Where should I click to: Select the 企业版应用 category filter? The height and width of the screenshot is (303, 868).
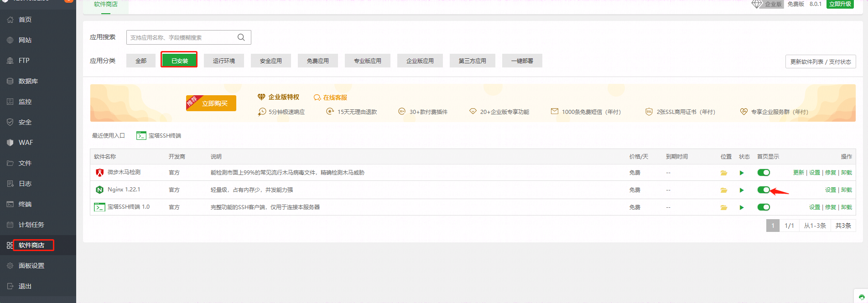(x=420, y=61)
